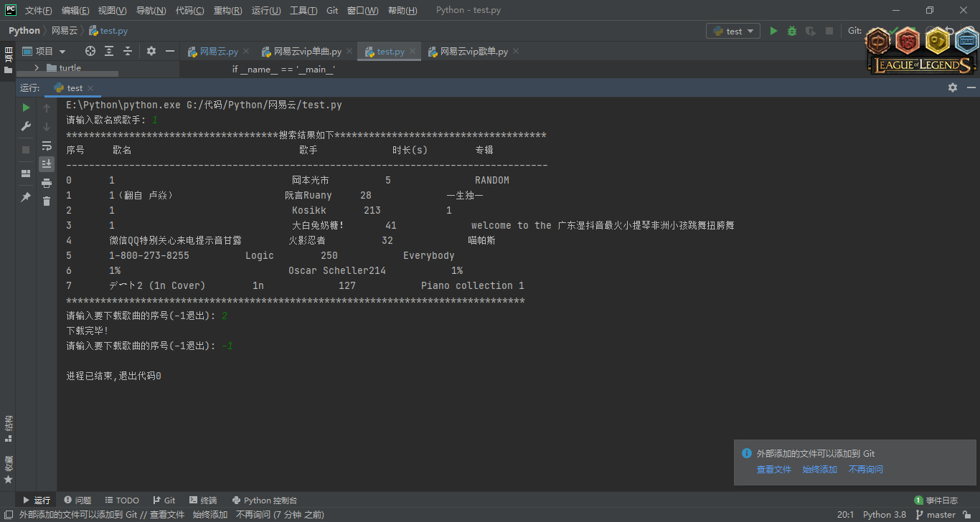Toggle soft-wrap in the console
This screenshot has height=522, width=980.
point(47,146)
